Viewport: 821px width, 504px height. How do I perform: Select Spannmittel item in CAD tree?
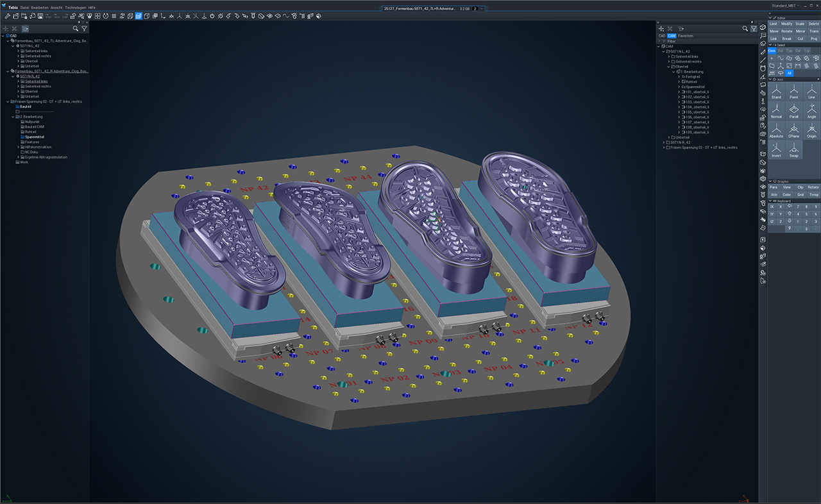pos(35,137)
